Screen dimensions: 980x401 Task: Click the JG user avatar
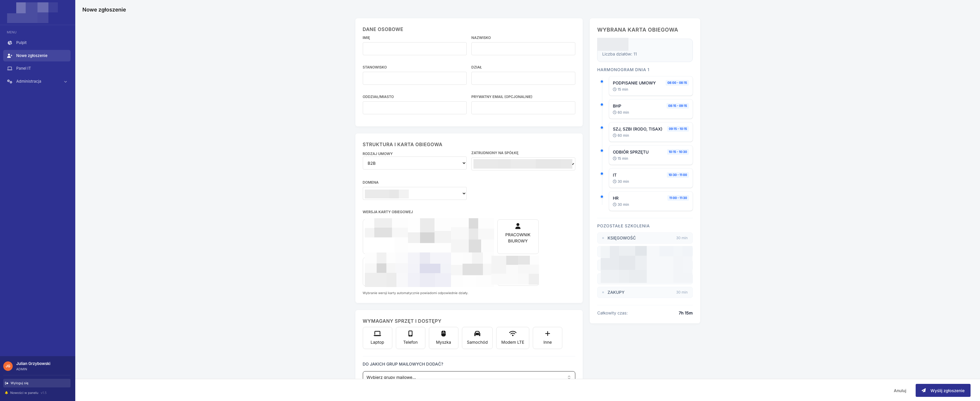pyautogui.click(x=8, y=366)
